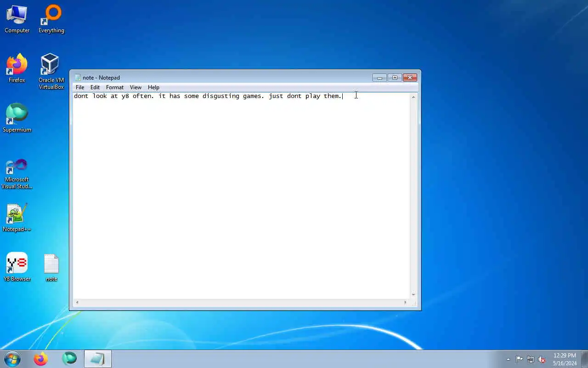The width and height of the screenshot is (588, 368).
Task: Open Action Center flag tray icon
Action: click(519, 359)
